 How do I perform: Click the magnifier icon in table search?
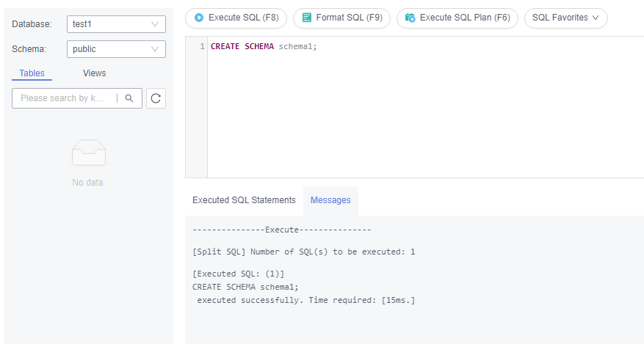click(129, 98)
